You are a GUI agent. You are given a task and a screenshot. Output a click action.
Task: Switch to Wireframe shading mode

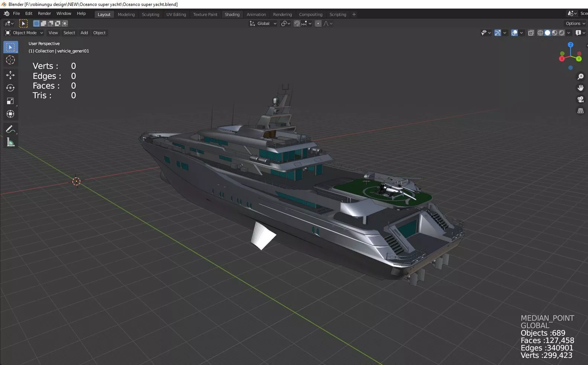coord(540,33)
